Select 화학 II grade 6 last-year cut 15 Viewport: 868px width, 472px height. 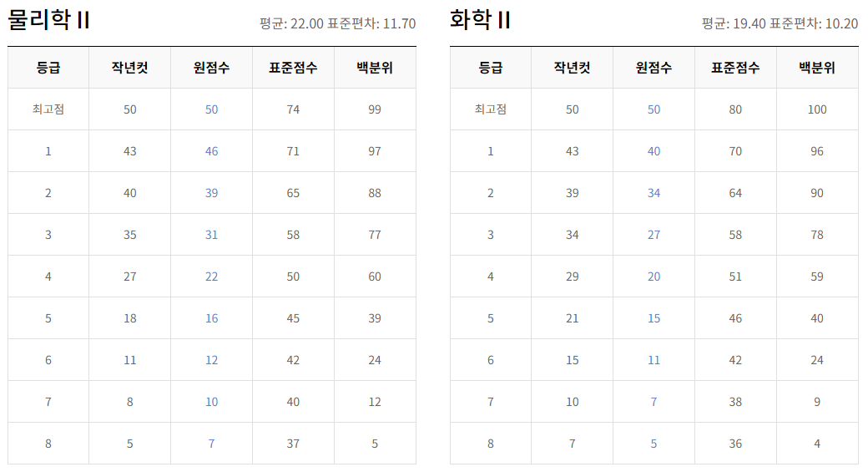point(573,360)
